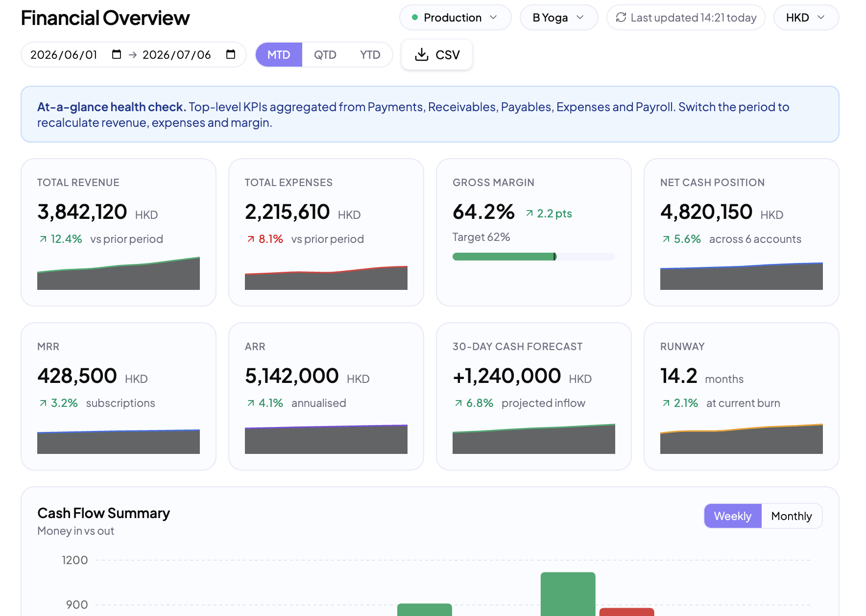The height and width of the screenshot is (616, 866).
Task: Switch period to MTD
Action: [x=279, y=54]
